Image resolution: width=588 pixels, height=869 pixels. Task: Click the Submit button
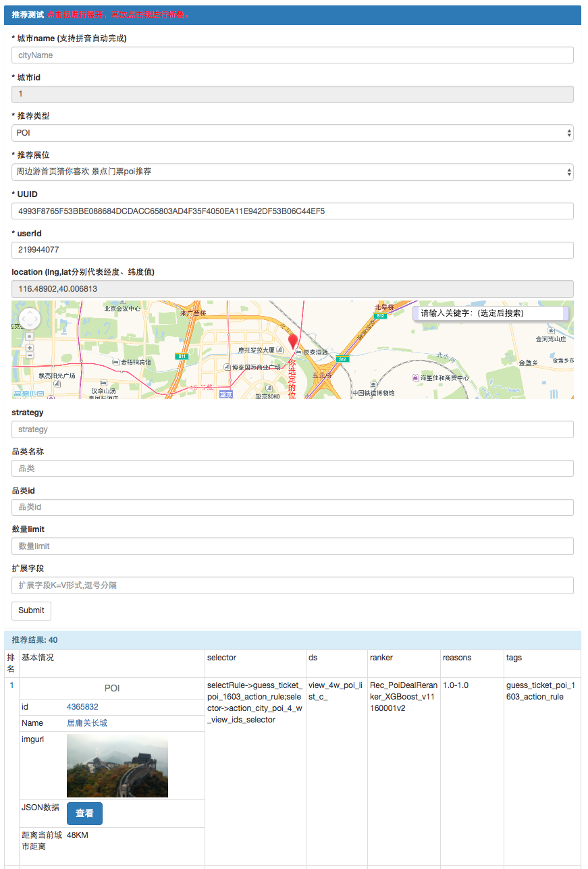(x=31, y=610)
